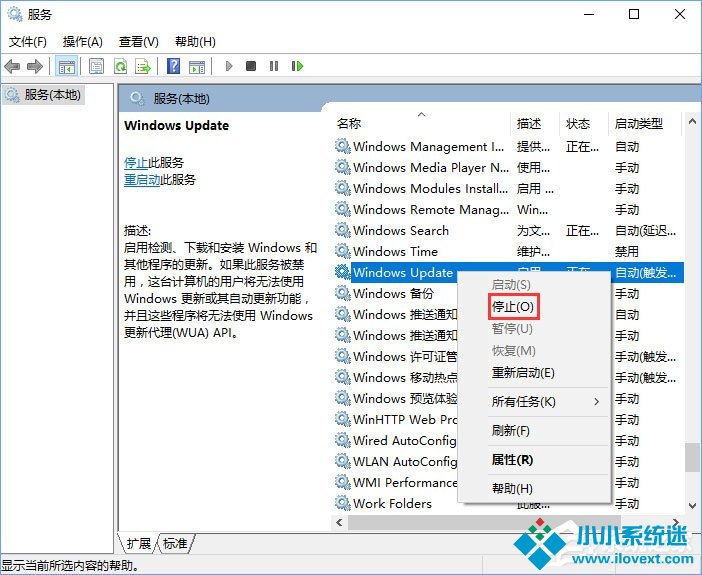This screenshot has width=702, height=575.
Task: Select the Windows Update service name
Action: click(403, 273)
